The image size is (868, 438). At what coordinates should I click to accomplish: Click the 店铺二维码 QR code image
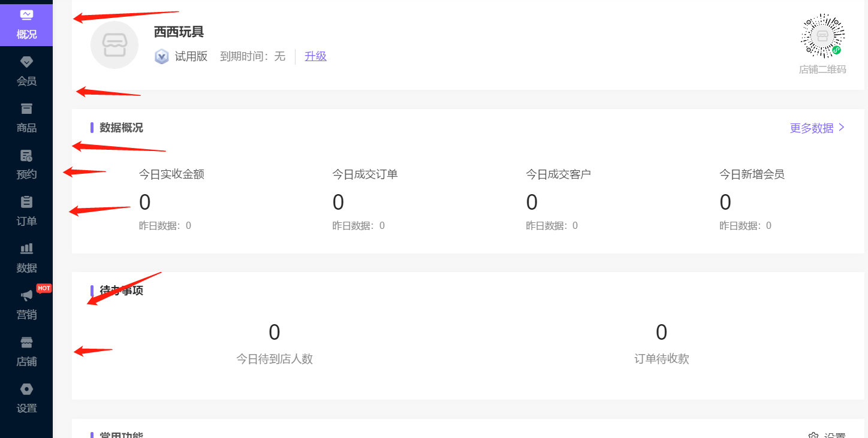(x=822, y=37)
